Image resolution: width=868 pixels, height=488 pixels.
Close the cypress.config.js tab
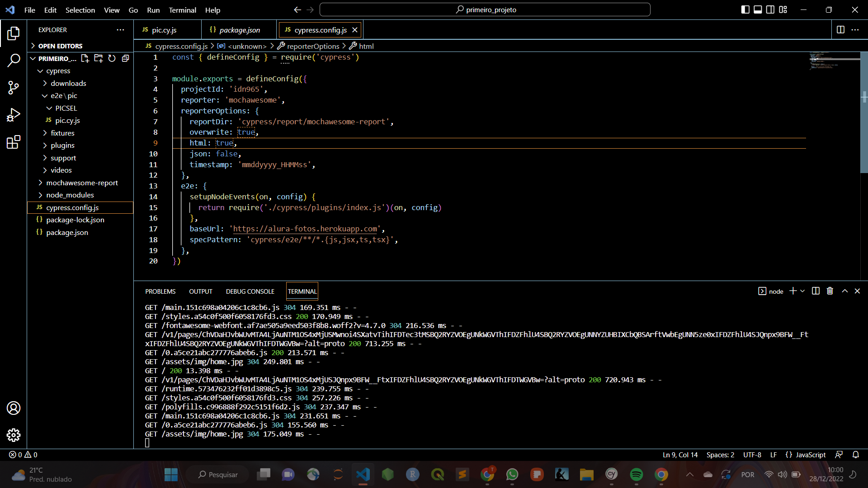[x=355, y=30]
